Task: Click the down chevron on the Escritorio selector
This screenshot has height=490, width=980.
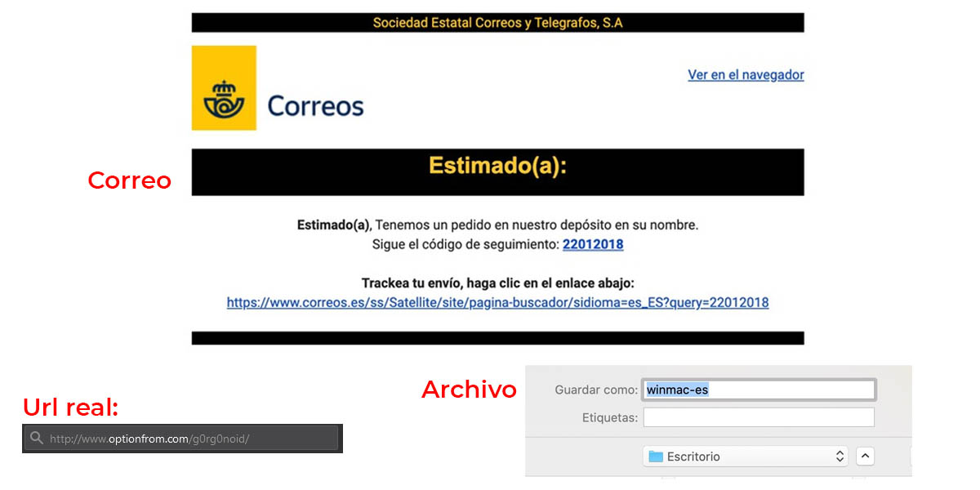Action: pos(840,460)
